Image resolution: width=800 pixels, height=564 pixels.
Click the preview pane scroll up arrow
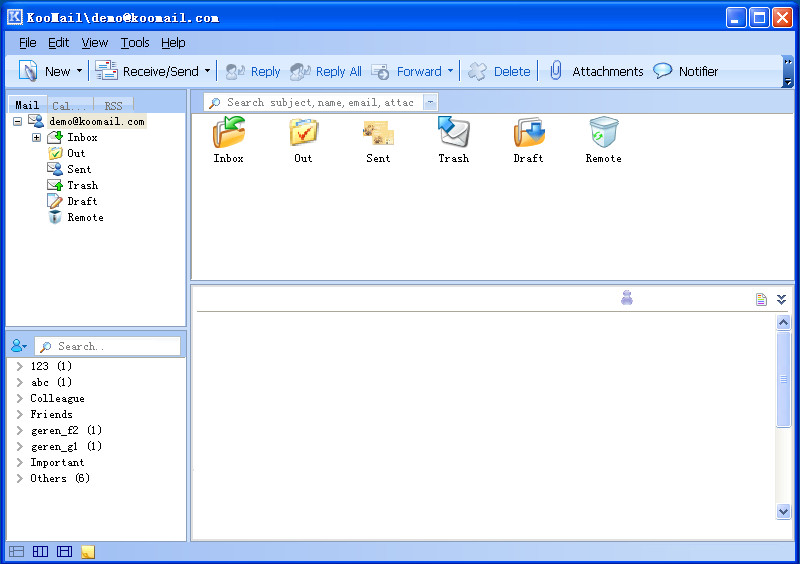783,322
